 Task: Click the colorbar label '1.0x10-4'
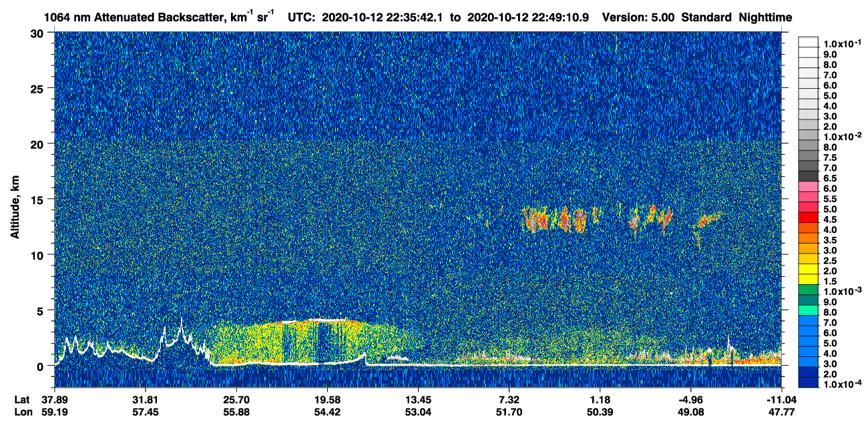842,385
